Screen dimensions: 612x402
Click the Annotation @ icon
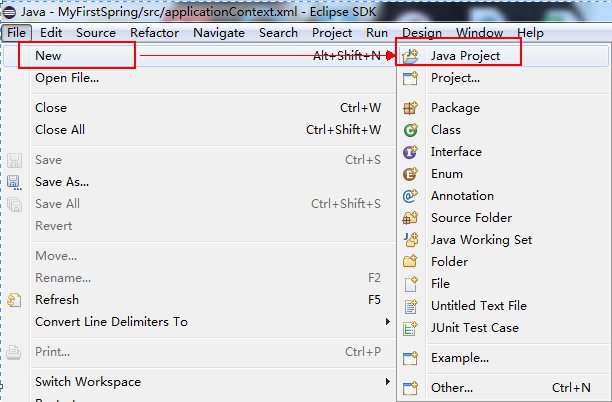click(x=410, y=196)
